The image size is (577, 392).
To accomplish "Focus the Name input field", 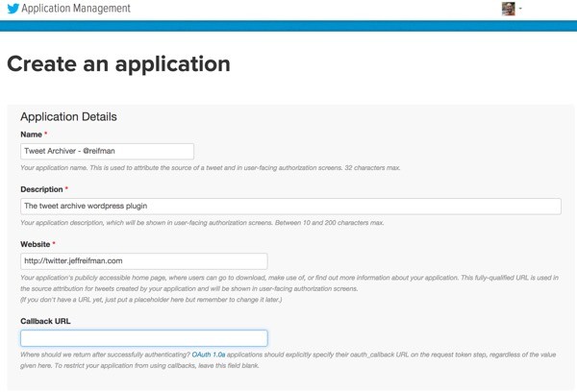I will pos(107,151).
